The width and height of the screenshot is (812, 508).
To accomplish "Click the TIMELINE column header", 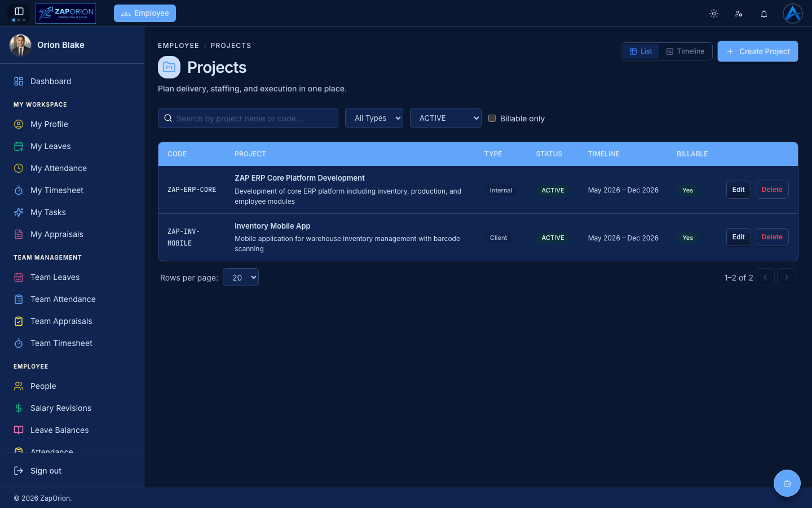I will pyautogui.click(x=604, y=154).
